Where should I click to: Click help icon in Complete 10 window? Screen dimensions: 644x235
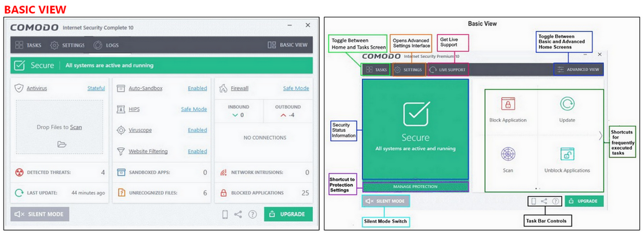253,215
